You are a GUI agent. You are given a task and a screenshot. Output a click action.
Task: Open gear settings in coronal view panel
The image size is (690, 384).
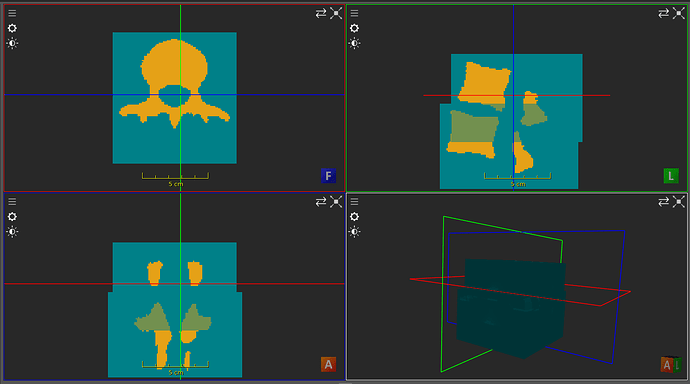click(x=12, y=216)
